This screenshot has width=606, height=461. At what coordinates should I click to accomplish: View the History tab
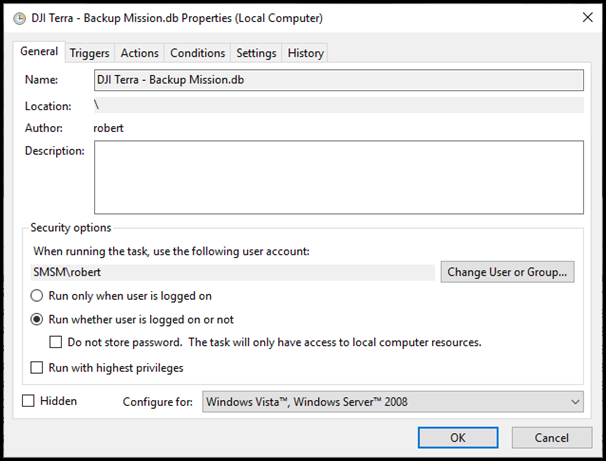tap(305, 53)
